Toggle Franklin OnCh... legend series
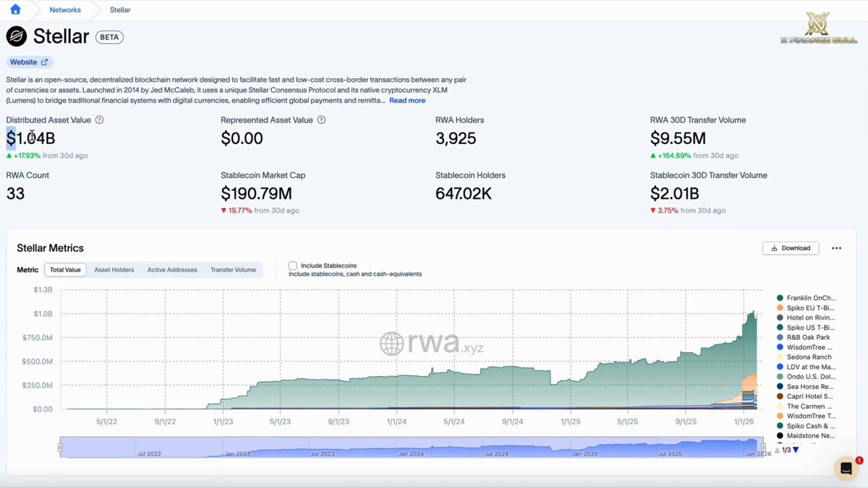The height and width of the screenshot is (488, 868). (x=807, y=298)
